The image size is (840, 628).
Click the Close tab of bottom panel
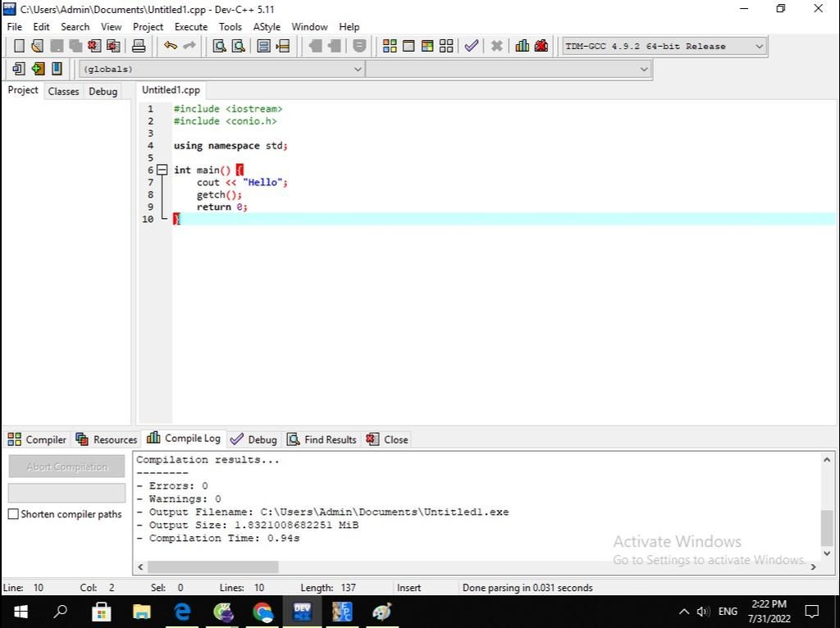point(387,439)
